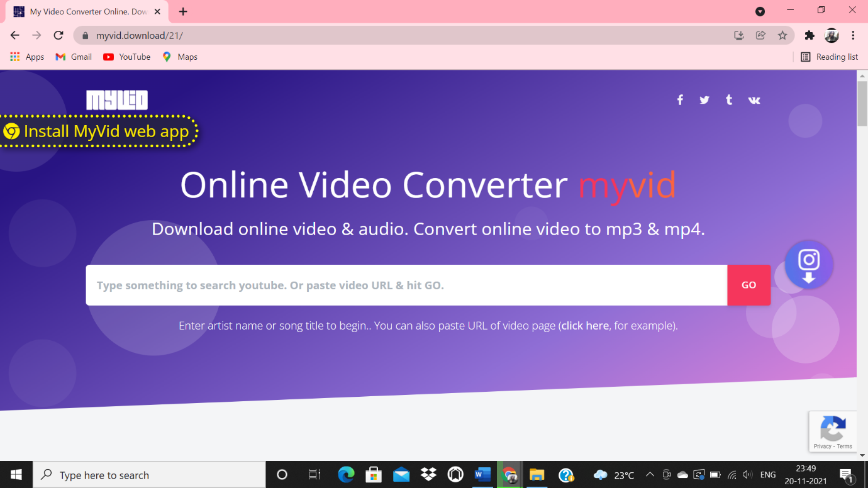
Task: Open reCAPTCHA Privacy link
Action: coord(822,446)
